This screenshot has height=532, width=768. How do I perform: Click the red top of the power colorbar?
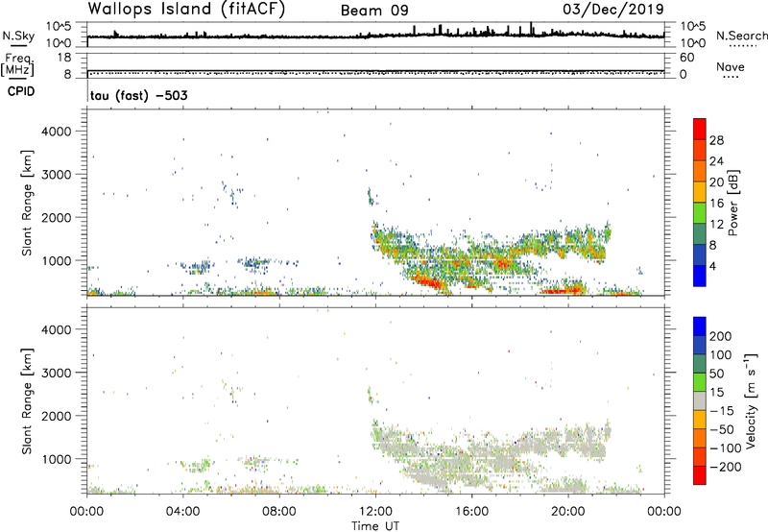[x=700, y=129]
